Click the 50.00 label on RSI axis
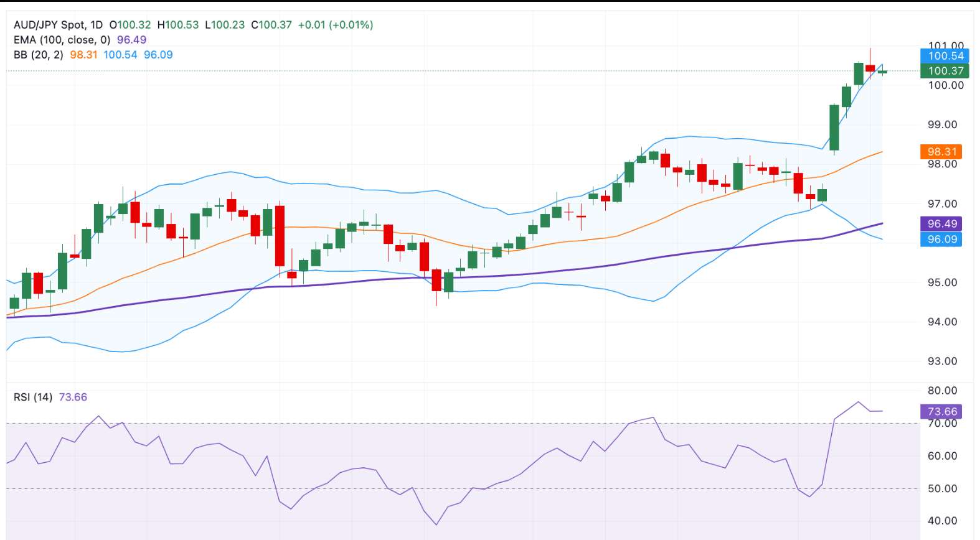The height and width of the screenshot is (540, 980). click(x=942, y=488)
